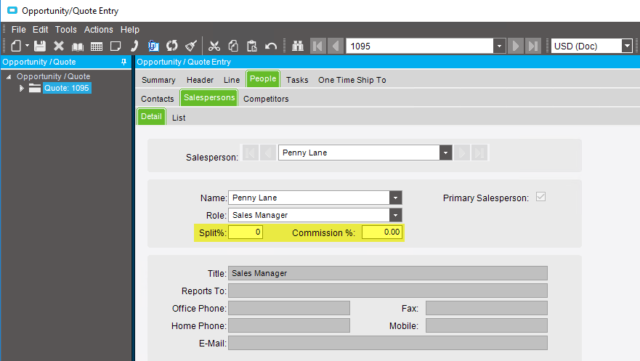
Task: Switch to the Line tab
Action: pos(231,80)
